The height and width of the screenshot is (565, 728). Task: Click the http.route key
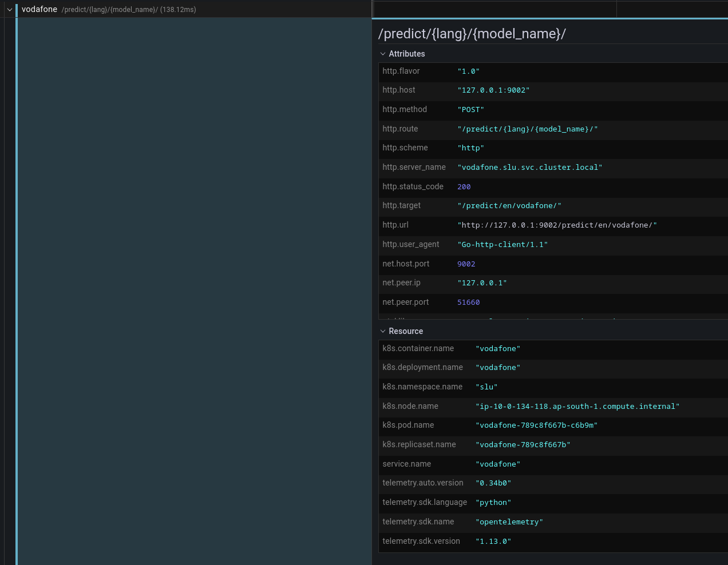400,129
